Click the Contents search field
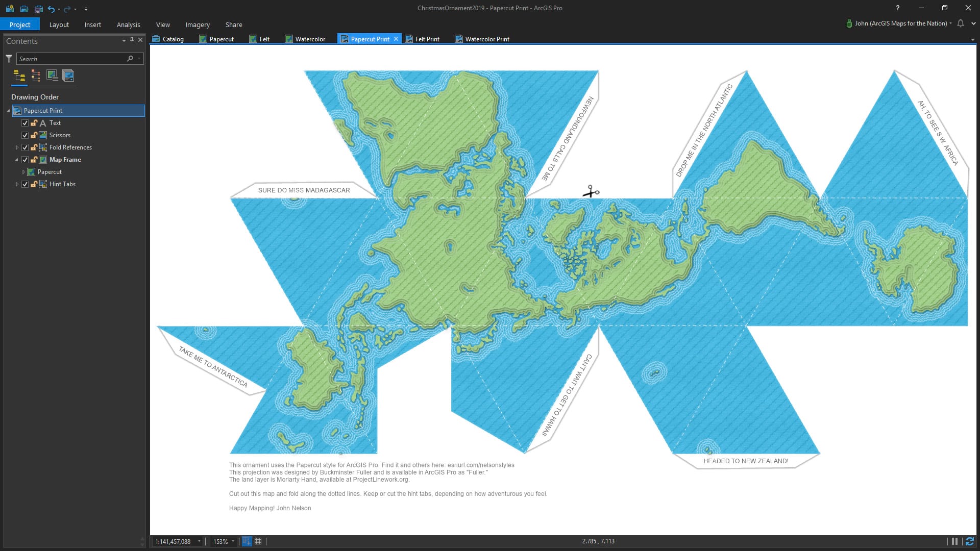 click(x=71, y=59)
